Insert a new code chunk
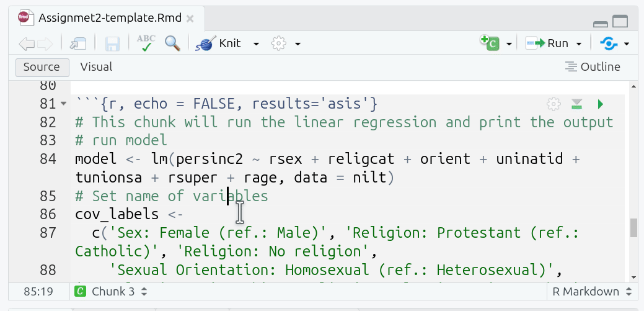Screen dimensions: 644x311 point(490,43)
